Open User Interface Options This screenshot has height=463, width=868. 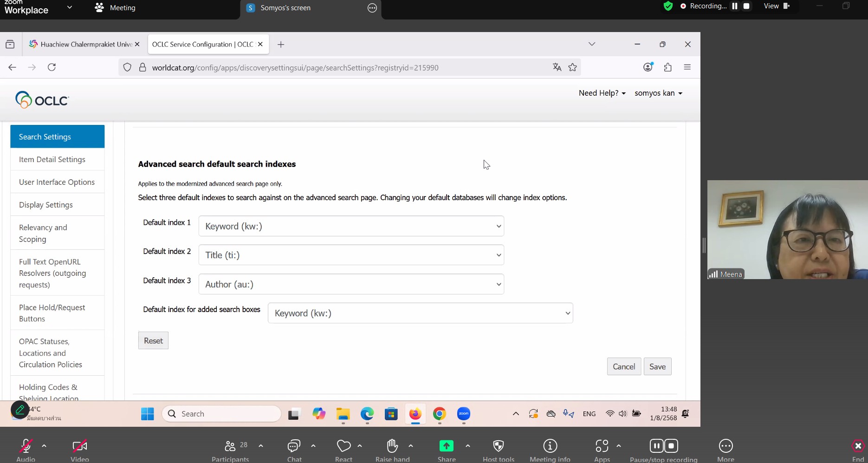[58, 182]
